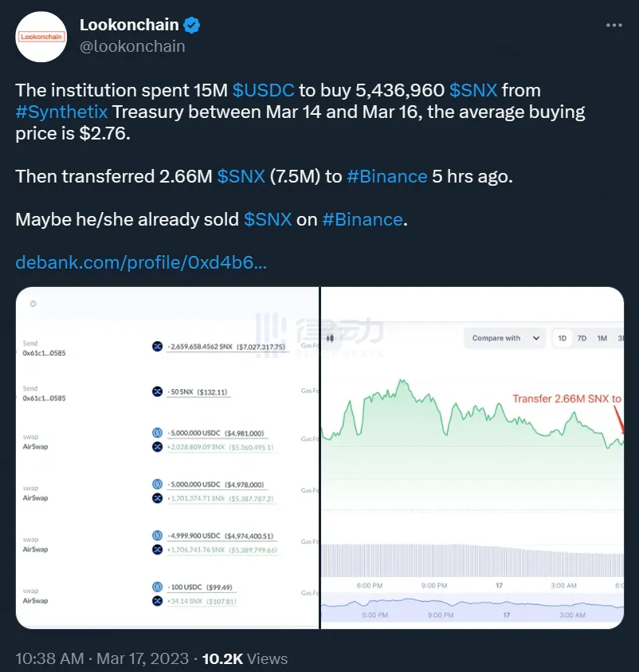Screen dimensions: 639x672
Task: Open the 10:38 AM · Mar 17, 2023 timestamp
Action: point(102,658)
